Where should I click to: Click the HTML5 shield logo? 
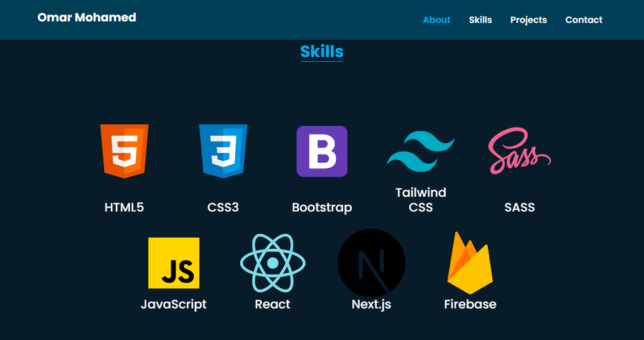pyautogui.click(x=125, y=151)
